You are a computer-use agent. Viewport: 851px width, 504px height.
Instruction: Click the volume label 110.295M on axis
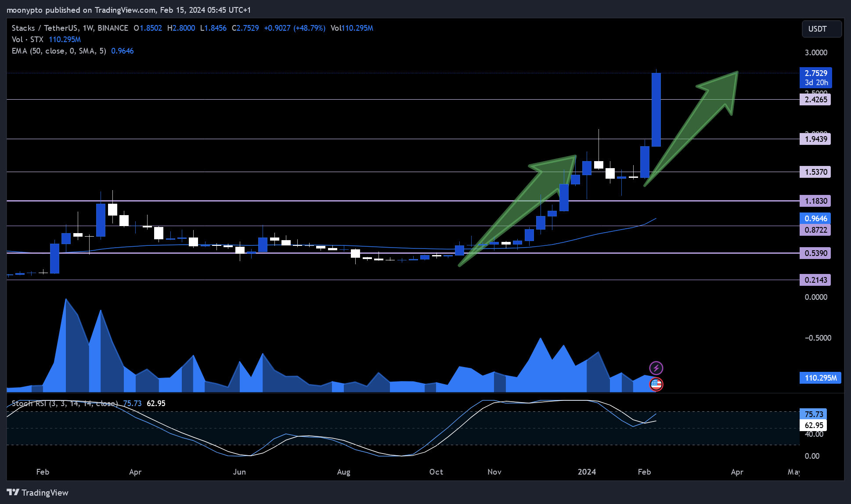(820, 378)
